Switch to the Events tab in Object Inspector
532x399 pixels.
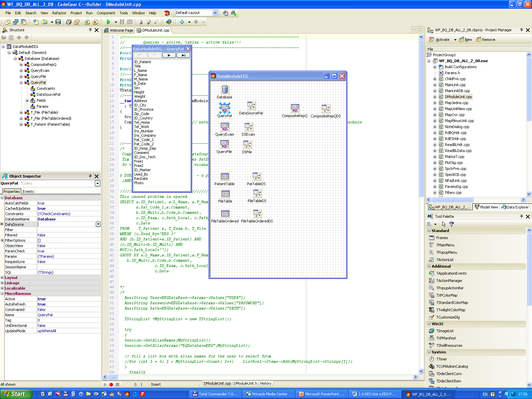[x=28, y=192]
